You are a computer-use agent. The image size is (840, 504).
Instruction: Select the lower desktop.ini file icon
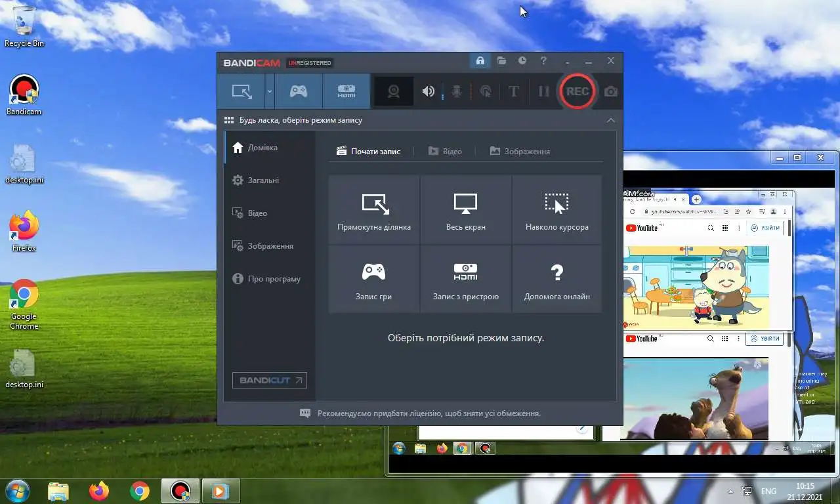coord(24,369)
